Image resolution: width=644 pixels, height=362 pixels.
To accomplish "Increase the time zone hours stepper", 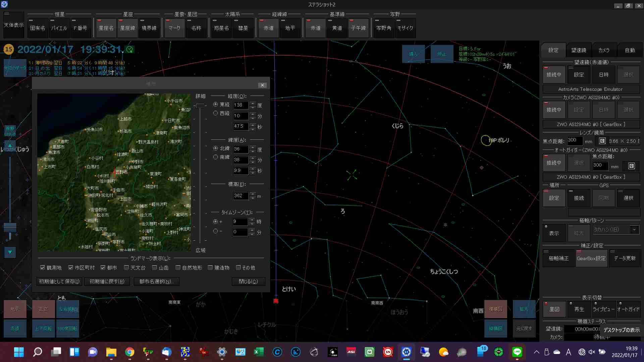I will point(252,220).
